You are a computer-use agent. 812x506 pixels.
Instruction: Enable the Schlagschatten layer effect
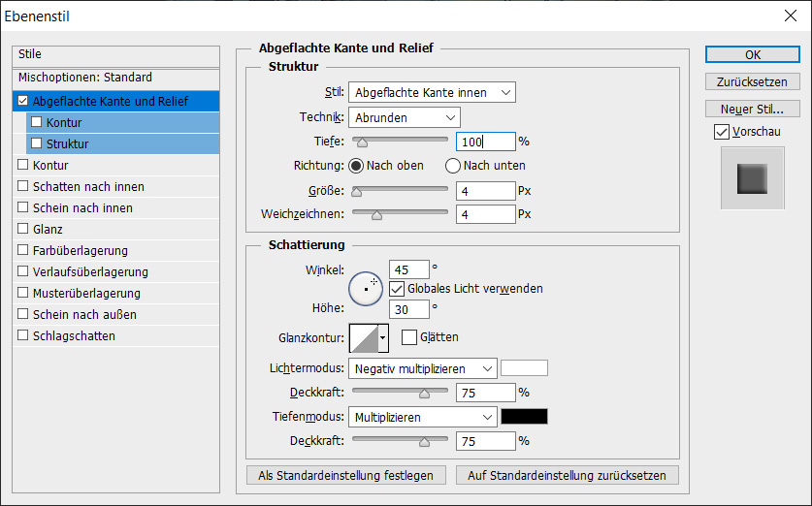coord(23,336)
